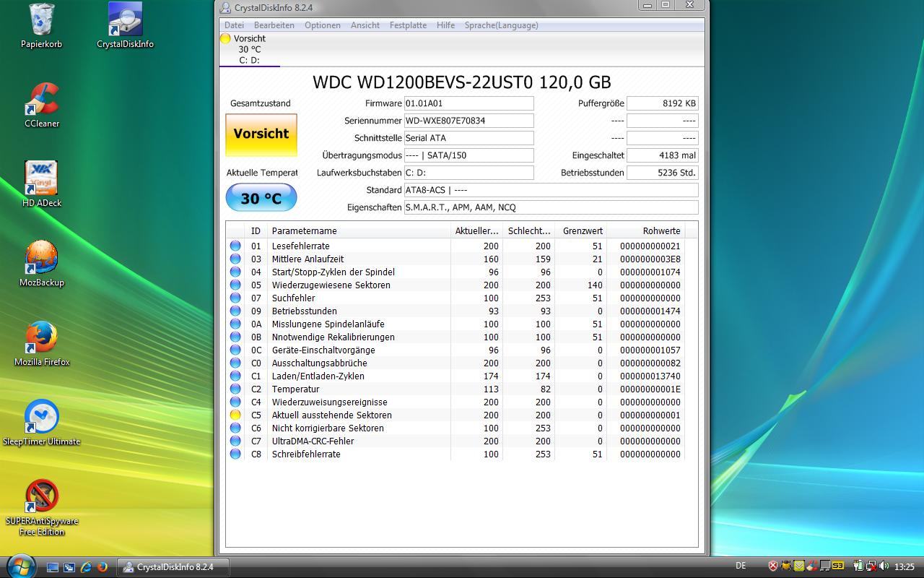Click the blue status circle for Lesefehlerrate
This screenshot has height=578, width=924.
click(x=235, y=246)
